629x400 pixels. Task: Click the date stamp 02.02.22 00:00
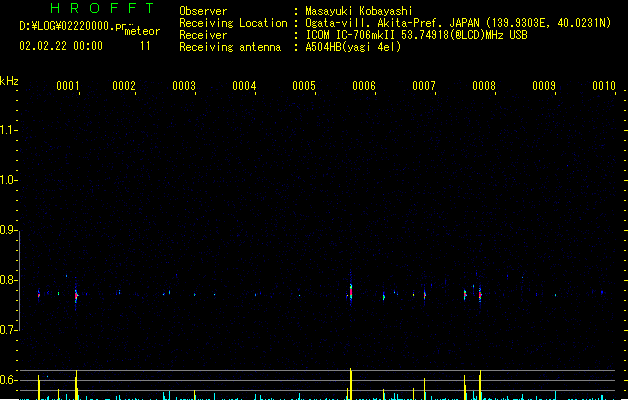[61, 46]
